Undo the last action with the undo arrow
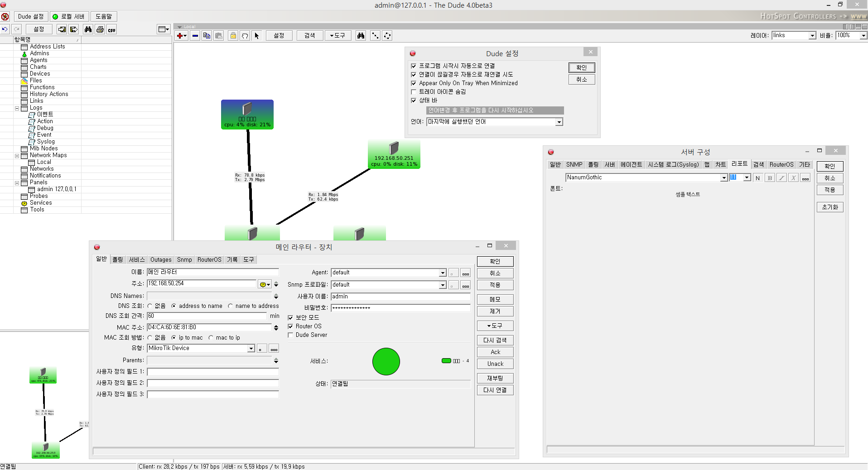The height and width of the screenshot is (470, 868). [x=5, y=29]
